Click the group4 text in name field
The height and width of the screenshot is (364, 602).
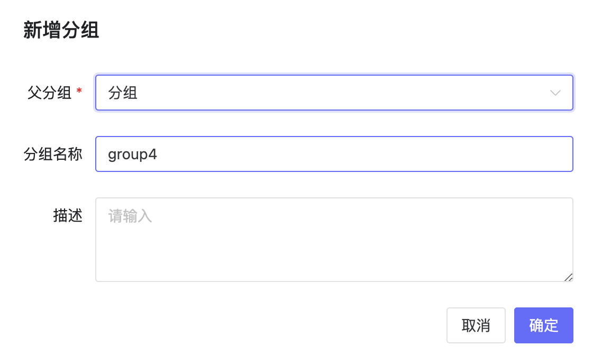132,154
